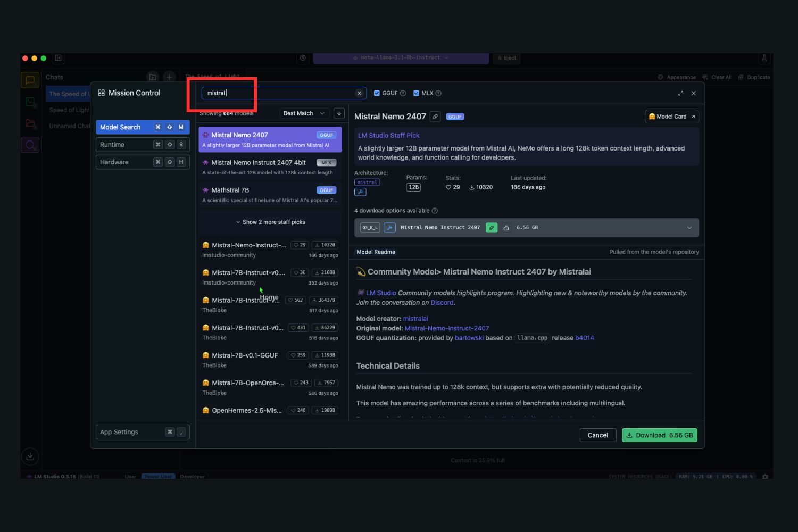Viewport: 798px width, 532px height.
Task: Start a new chat with the plus icon
Action: 169,77
